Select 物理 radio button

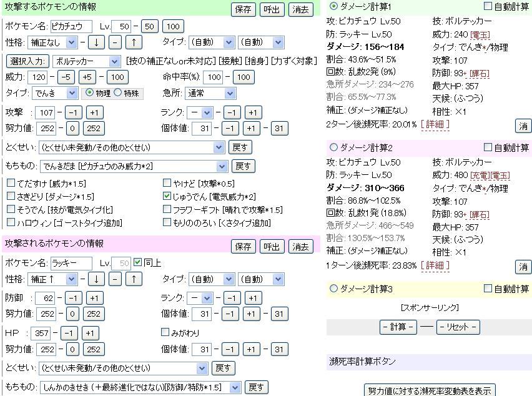pos(89,92)
